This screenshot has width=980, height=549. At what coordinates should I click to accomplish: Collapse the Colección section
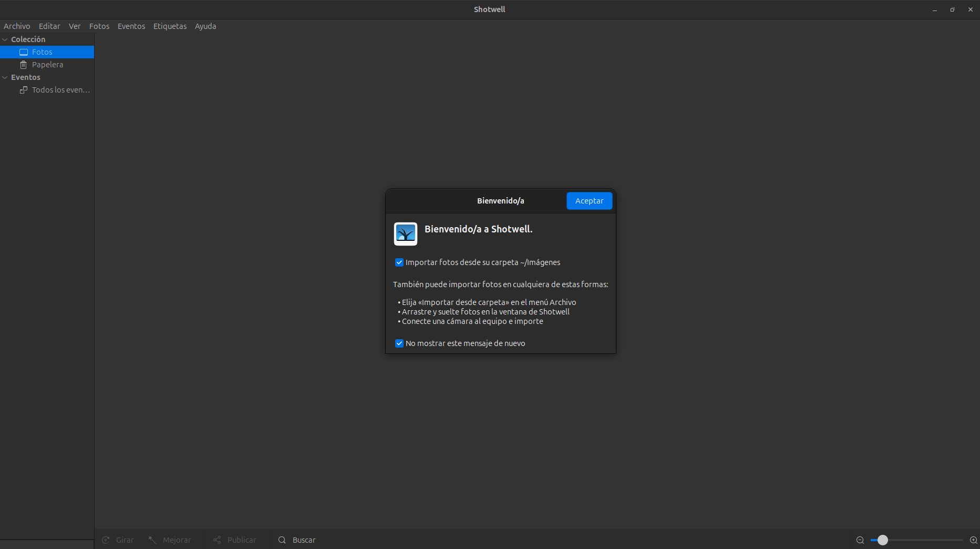pos(5,39)
